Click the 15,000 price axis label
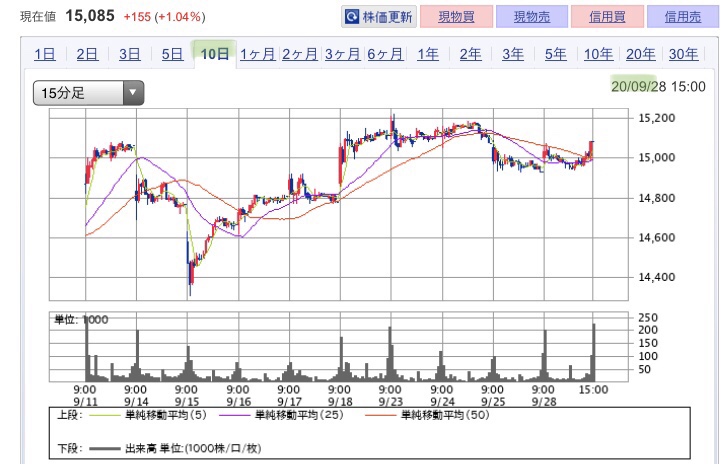 tap(657, 158)
